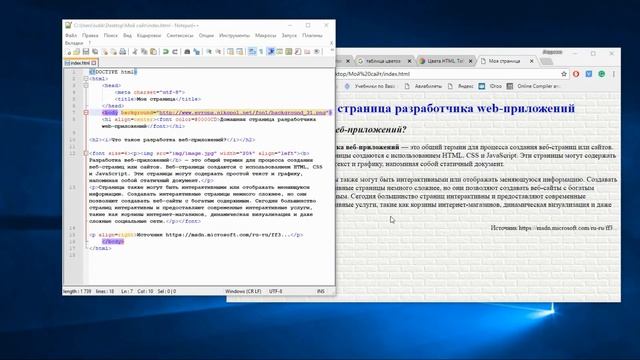
Task: Toggle show all characters pilcrow icon
Action: pos(261,51)
